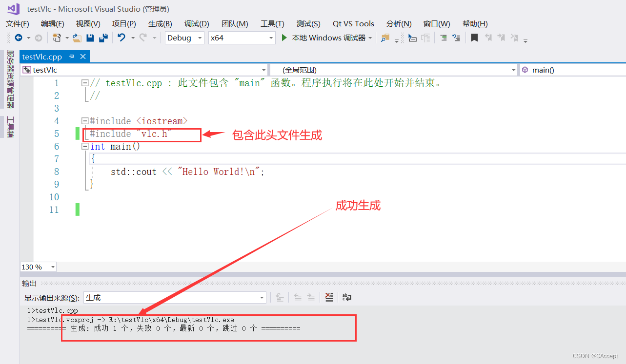Screen dimensions: 626x364
Task: Click the 本地 Windows 调试器 run button
Action: (x=323, y=38)
